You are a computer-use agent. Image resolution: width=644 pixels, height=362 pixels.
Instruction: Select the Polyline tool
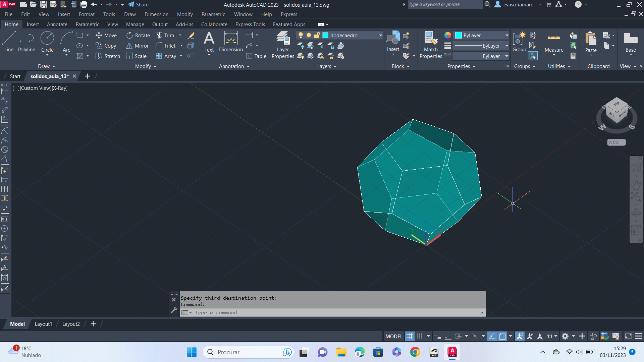26,42
